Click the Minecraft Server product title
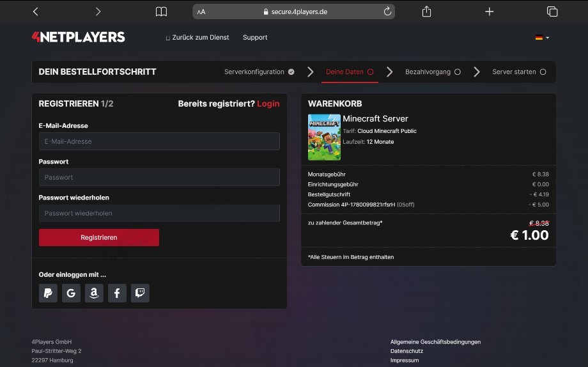The height and width of the screenshot is (367, 588). 375,118
